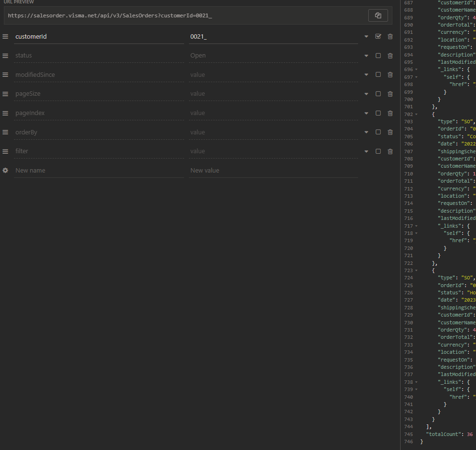Screen dimensions: 476x450
Task: Open the pageIndex row dropdown arrow
Action: click(366, 113)
